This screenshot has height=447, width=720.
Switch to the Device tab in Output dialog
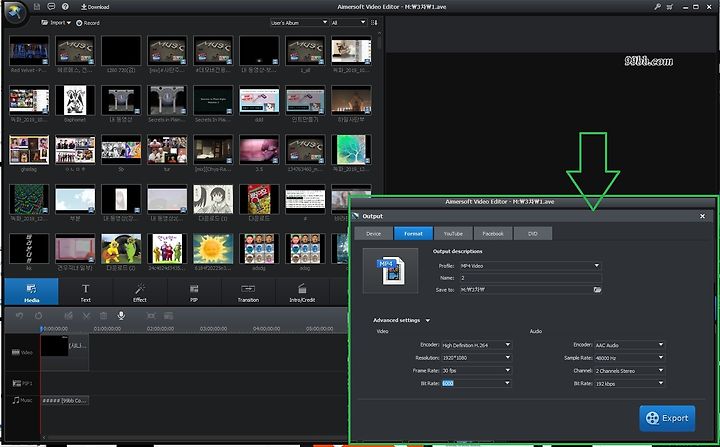pos(373,233)
